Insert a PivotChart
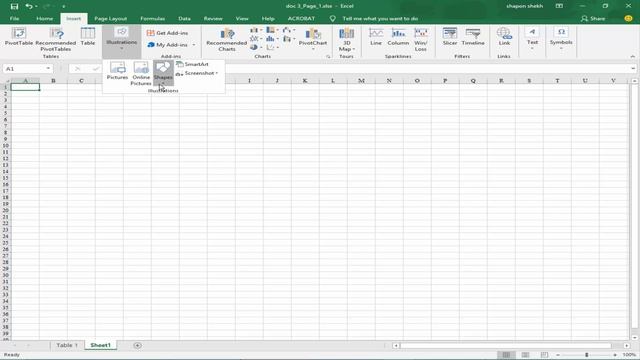 313,39
